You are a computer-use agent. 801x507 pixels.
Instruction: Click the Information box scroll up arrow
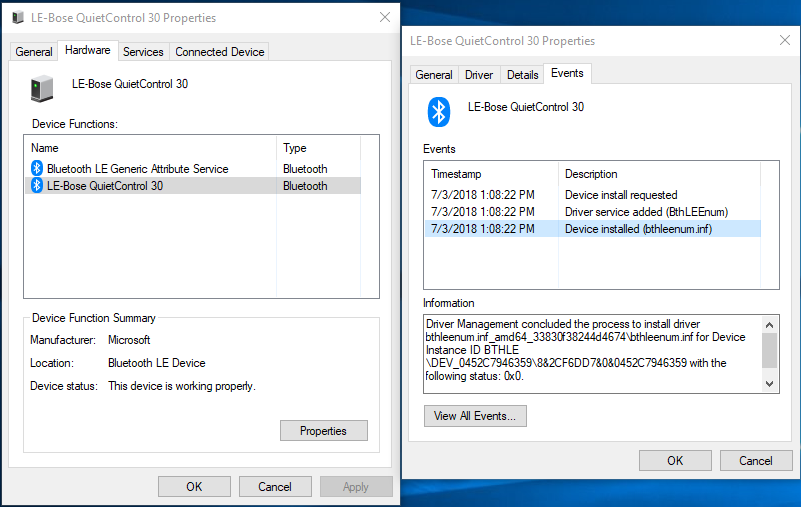pyautogui.click(x=769, y=325)
